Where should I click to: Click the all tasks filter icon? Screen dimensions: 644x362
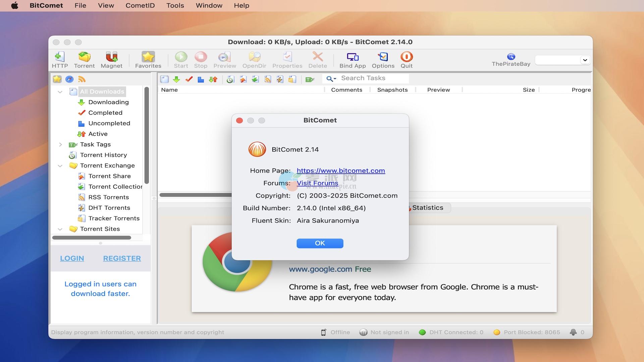tap(164, 79)
